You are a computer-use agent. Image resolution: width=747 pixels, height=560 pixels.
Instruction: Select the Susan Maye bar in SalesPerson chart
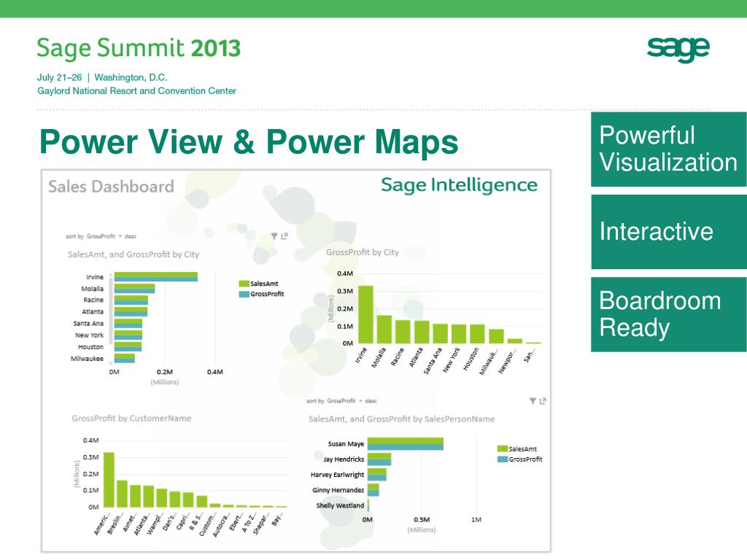[x=406, y=444]
